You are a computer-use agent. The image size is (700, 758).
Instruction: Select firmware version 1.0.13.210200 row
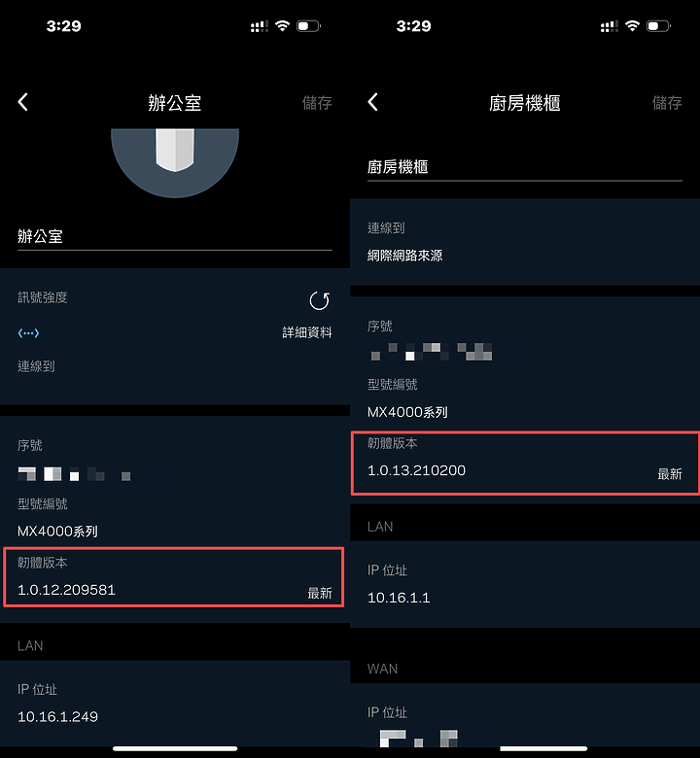pyautogui.click(x=525, y=464)
